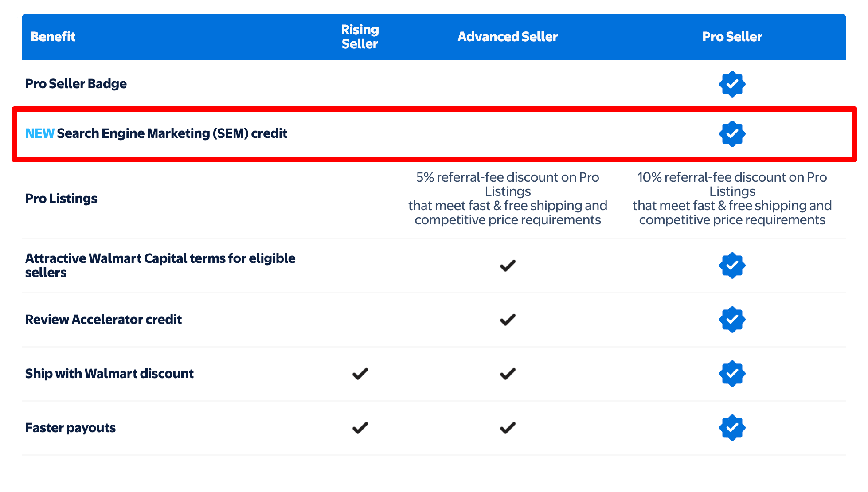Click Pro Seller badge for Walmart Capital terms
The width and height of the screenshot is (868, 492).
[732, 266]
